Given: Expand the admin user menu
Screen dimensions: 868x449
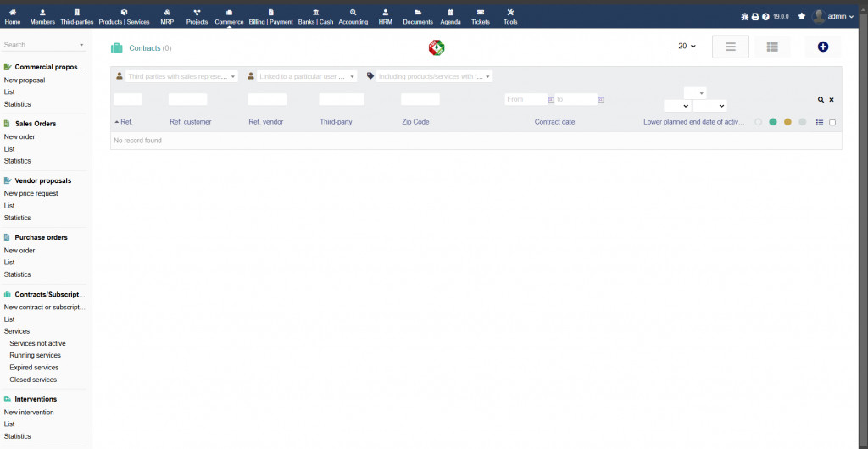Looking at the screenshot, I should tap(840, 17).
